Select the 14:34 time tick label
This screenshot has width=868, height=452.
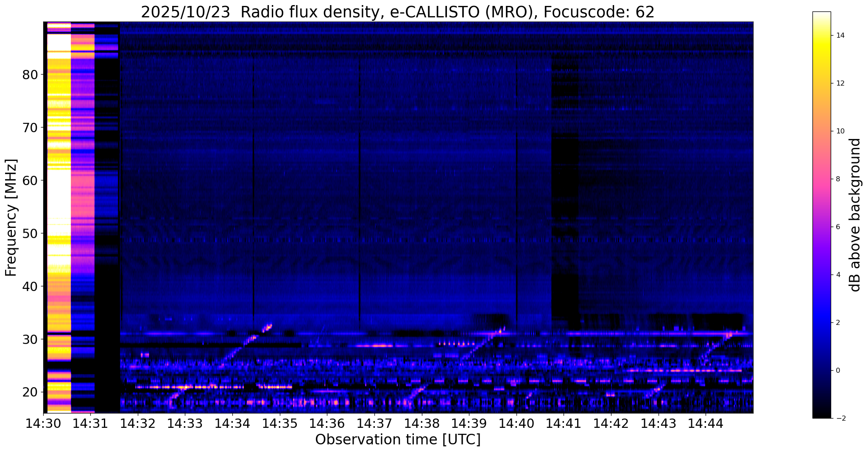coord(232,423)
